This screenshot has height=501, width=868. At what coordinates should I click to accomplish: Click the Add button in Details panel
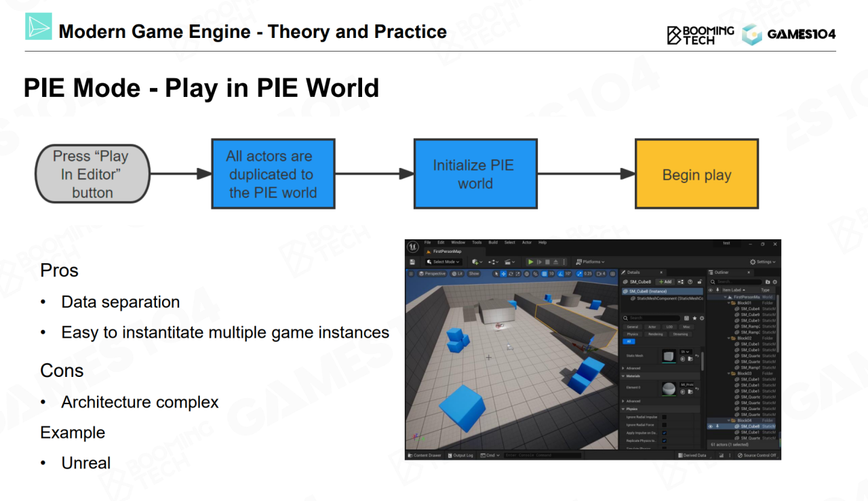click(665, 281)
